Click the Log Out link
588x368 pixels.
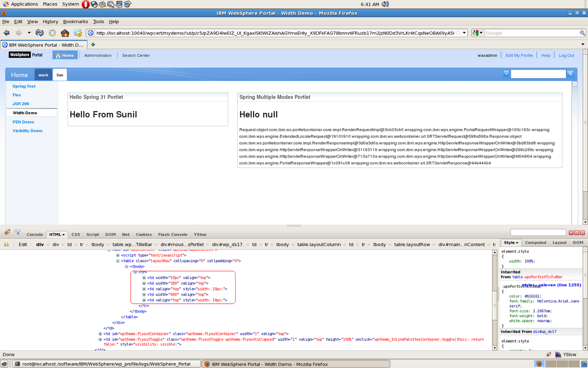tap(566, 55)
